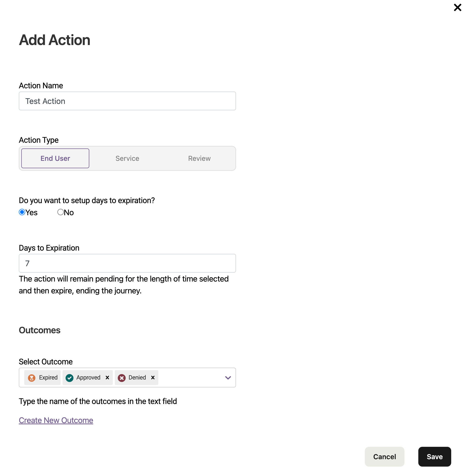The width and height of the screenshot is (471, 476).
Task: Switch to the Service action type
Action: (x=127, y=158)
